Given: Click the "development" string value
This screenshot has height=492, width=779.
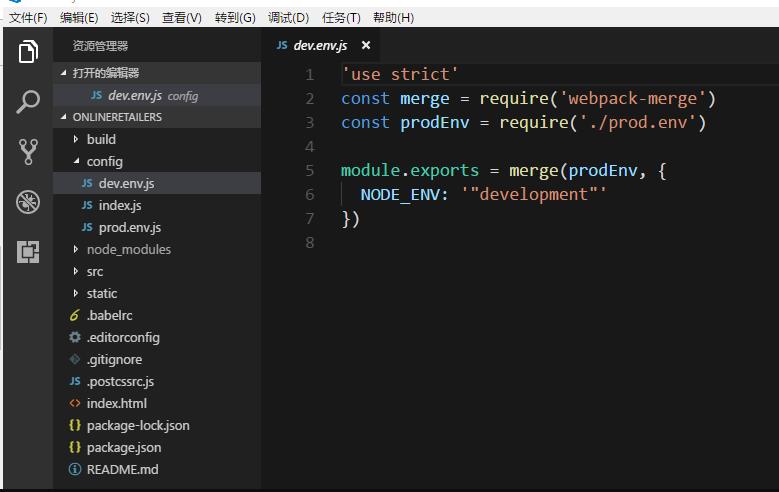Looking at the screenshot, I should coord(534,194).
